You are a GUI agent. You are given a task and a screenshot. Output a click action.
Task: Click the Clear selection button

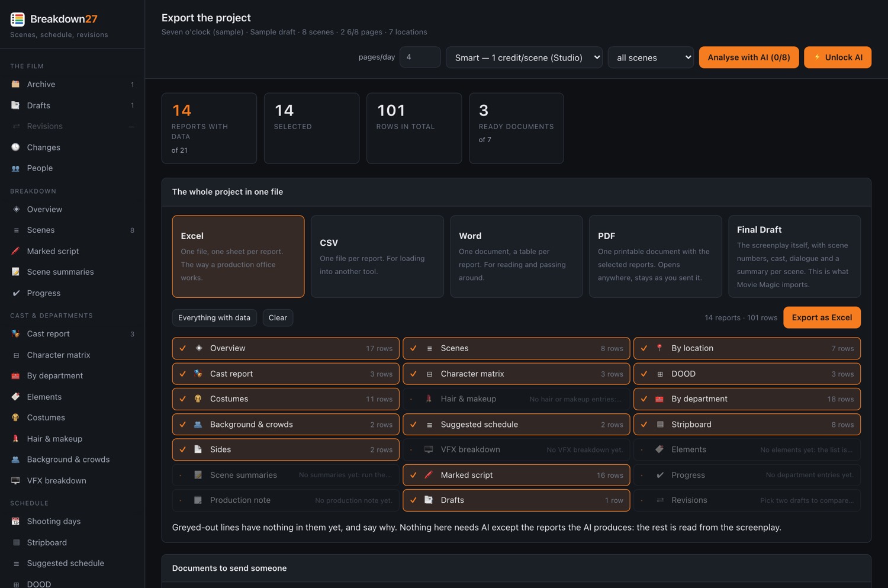(278, 317)
